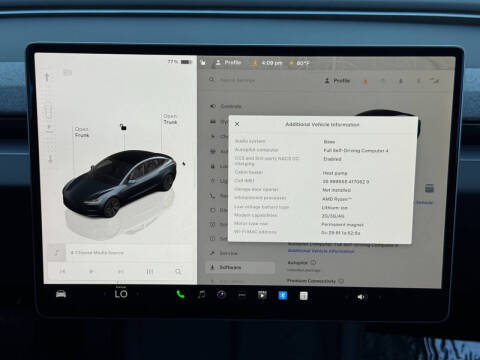Tap Open Trunk label
Viewport: 480px width, 360px height.
pyautogui.click(x=170, y=119)
